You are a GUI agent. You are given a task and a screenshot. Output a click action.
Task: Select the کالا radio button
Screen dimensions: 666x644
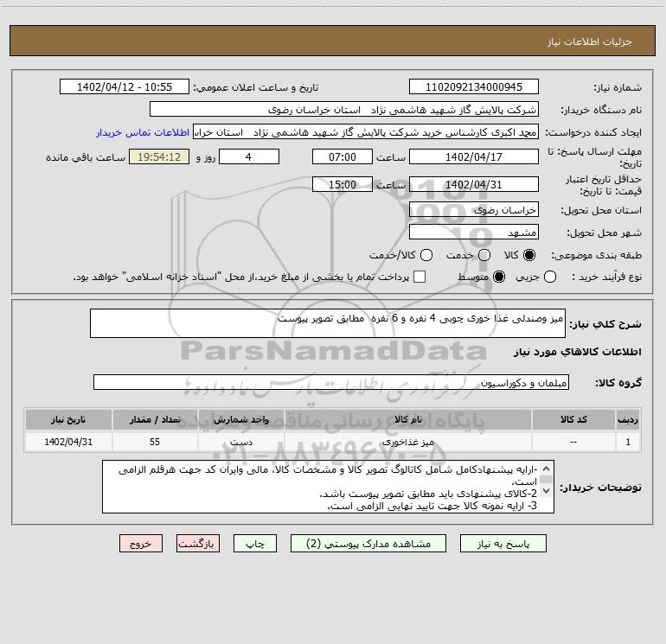point(529,255)
